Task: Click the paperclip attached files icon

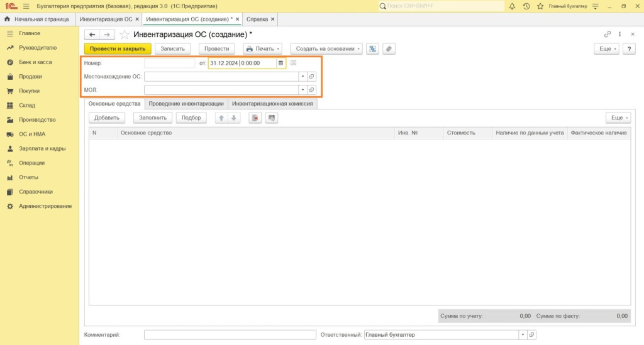Action: (389, 49)
